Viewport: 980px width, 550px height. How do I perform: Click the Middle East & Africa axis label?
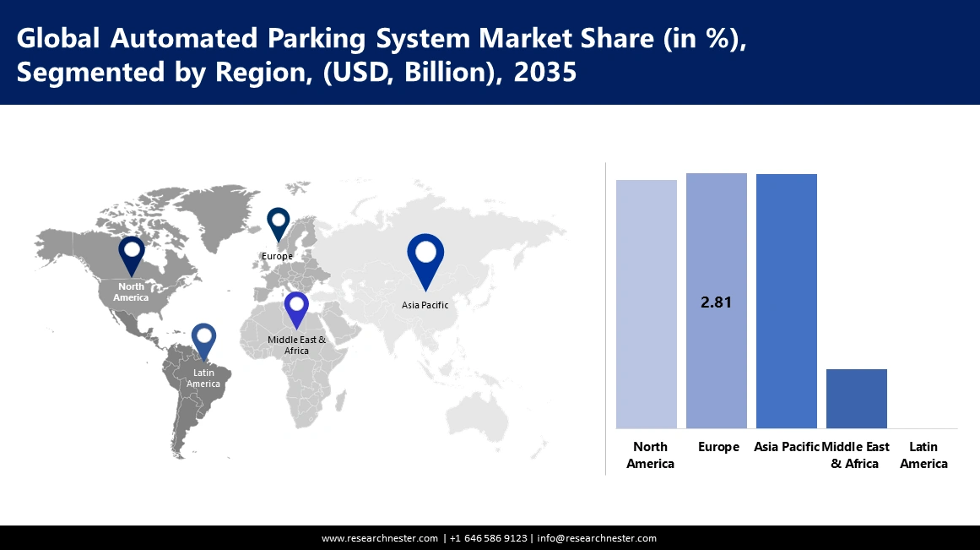(x=855, y=455)
